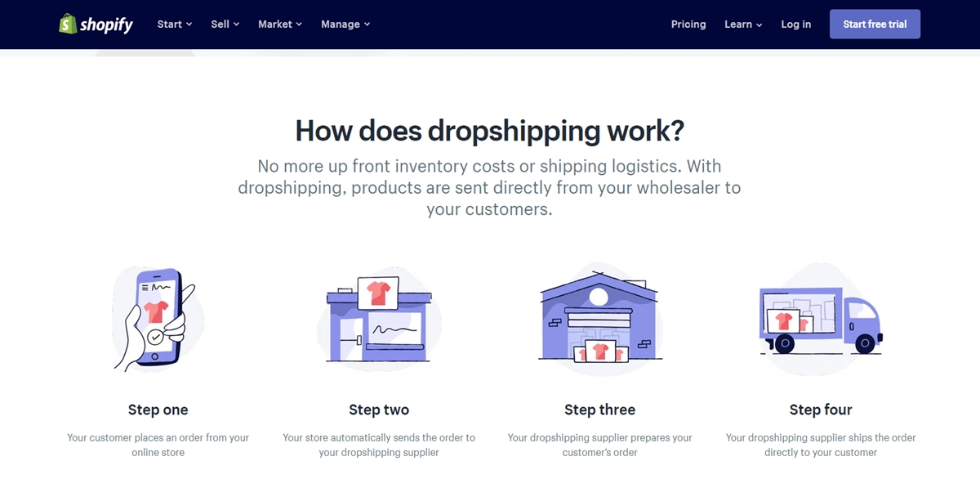Click the phone order illustration for Step one
The image size is (980, 497).
pos(158,319)
